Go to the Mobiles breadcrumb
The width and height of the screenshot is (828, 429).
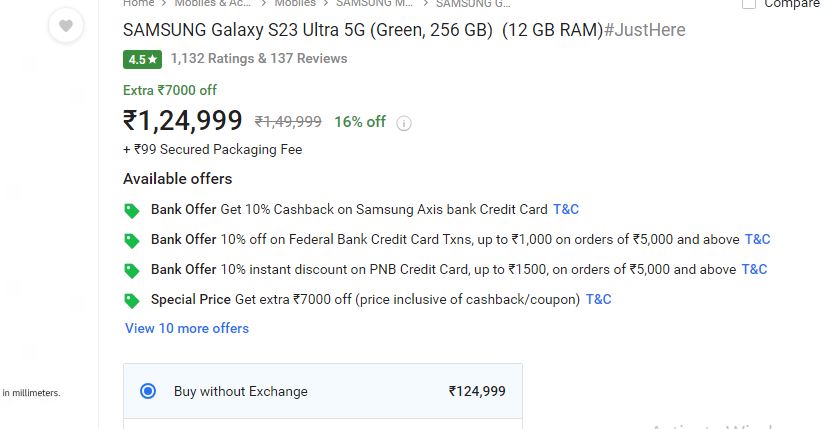coord(295,3)
